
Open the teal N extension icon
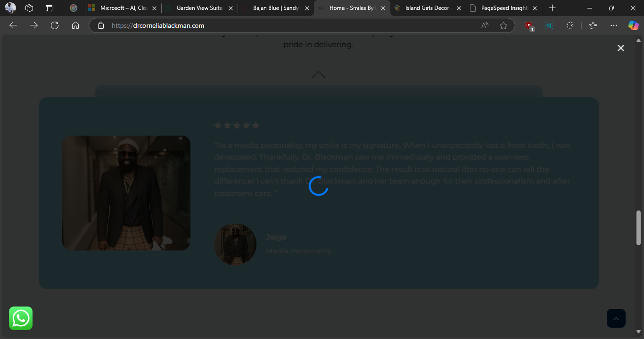[549, 25]
